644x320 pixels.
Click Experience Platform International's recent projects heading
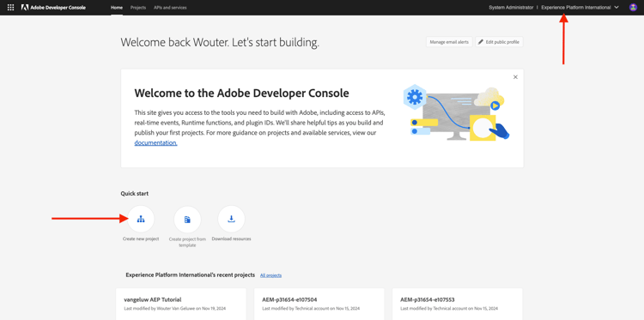(x=190, y=275)
